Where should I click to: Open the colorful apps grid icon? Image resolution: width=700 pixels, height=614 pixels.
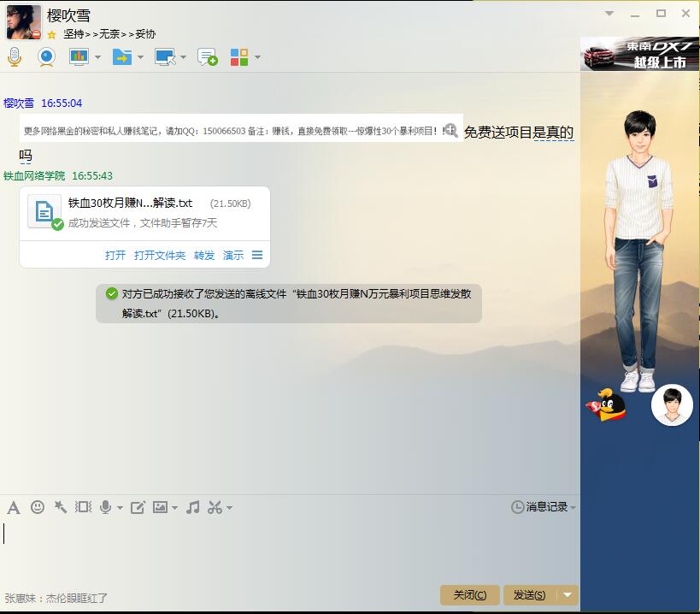(239, 57)
